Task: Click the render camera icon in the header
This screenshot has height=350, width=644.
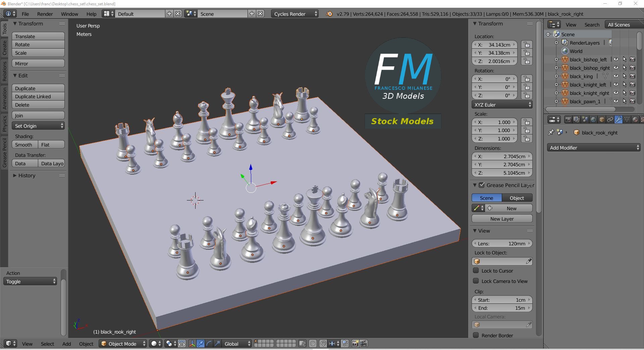Action: (x=355, y=344)
